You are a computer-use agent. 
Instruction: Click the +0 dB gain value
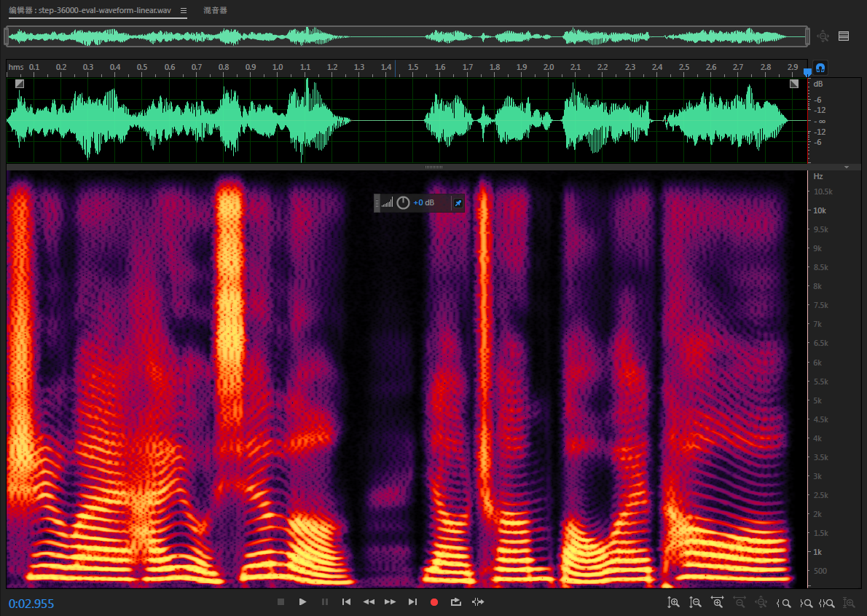pos(423,202)
